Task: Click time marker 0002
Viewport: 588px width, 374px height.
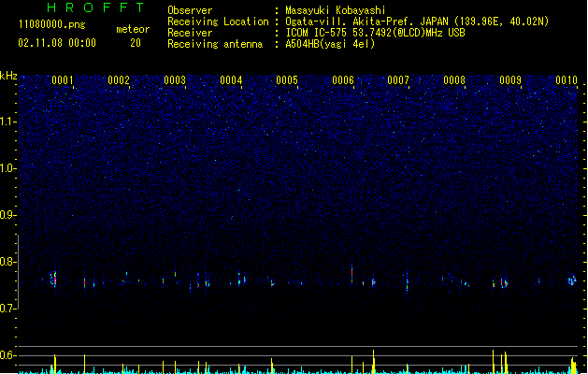Action: tap(119, 80)
